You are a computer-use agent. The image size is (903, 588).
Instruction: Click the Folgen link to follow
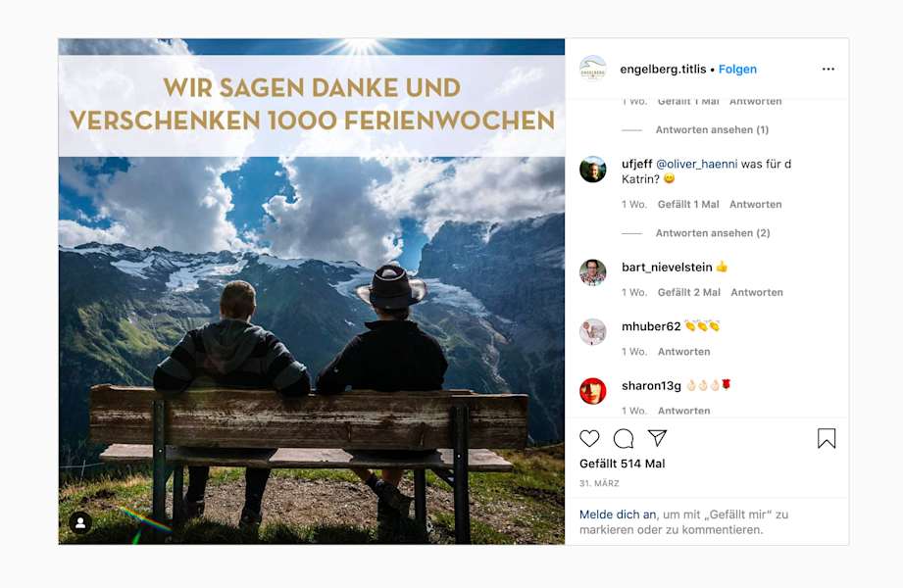coord(737,70)
